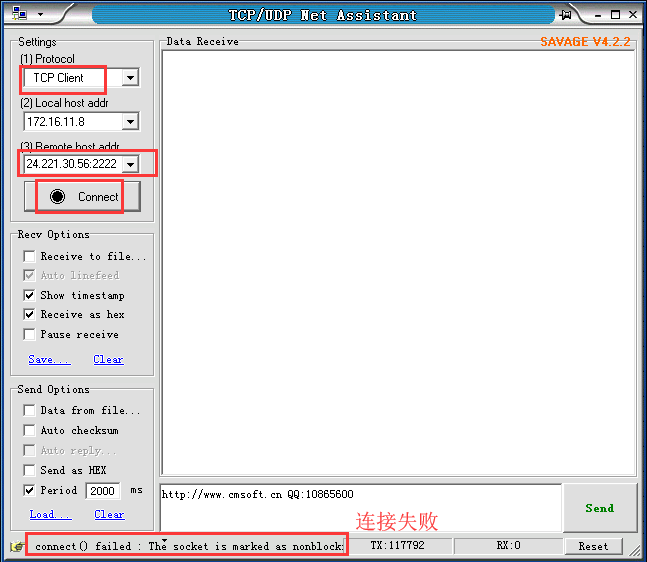Click the Save link in Recv Options
The image size is (647, 562).
49,360
